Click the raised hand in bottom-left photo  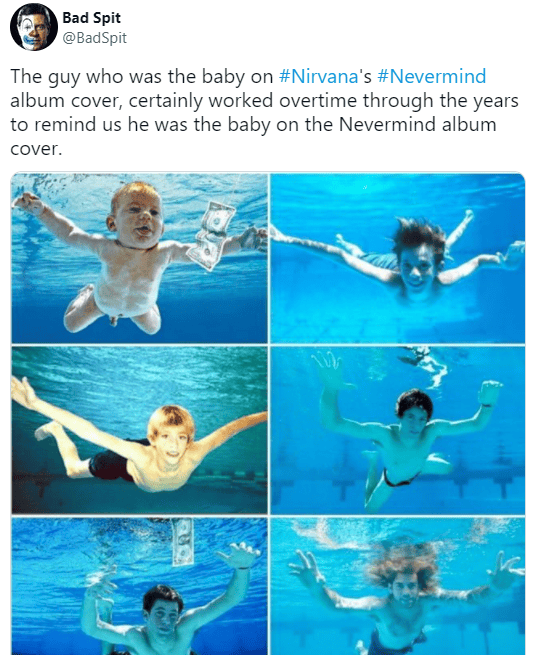click(239, 555)
